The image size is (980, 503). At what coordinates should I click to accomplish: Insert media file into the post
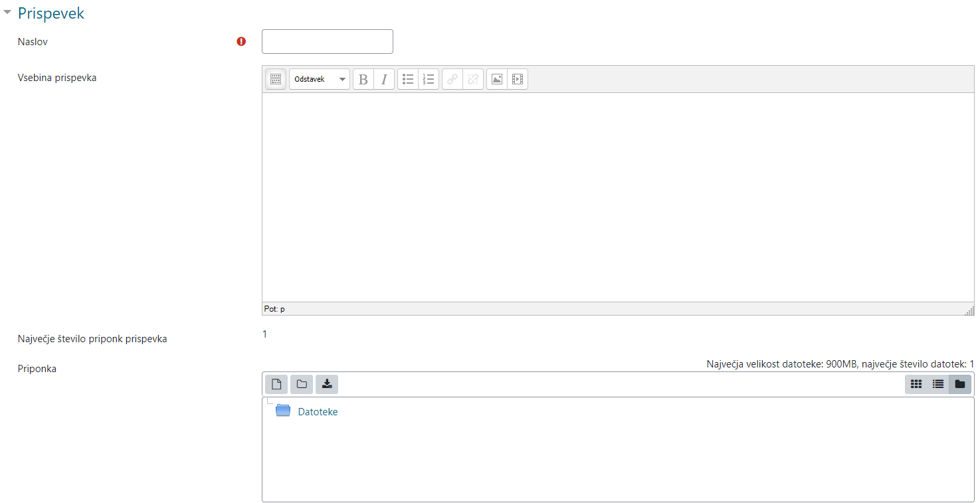click(x=518, y=79)
